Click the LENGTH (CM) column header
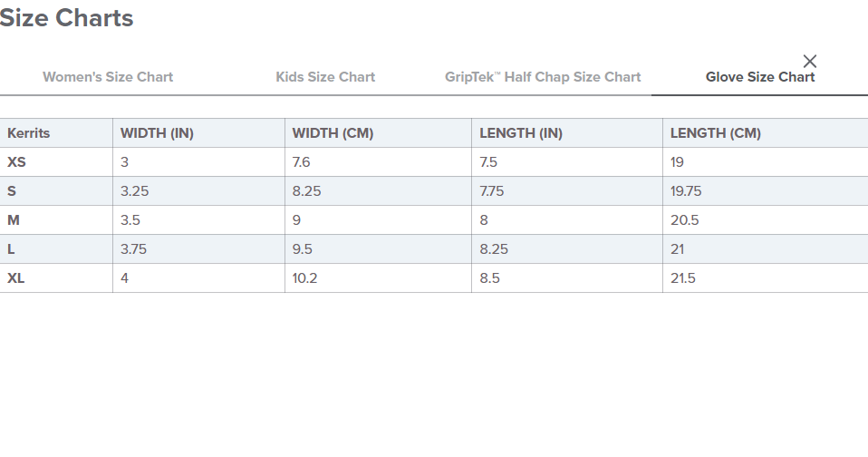Image resolution: width=868 pixels, height=457 pixels. click(x=716, y=133)
